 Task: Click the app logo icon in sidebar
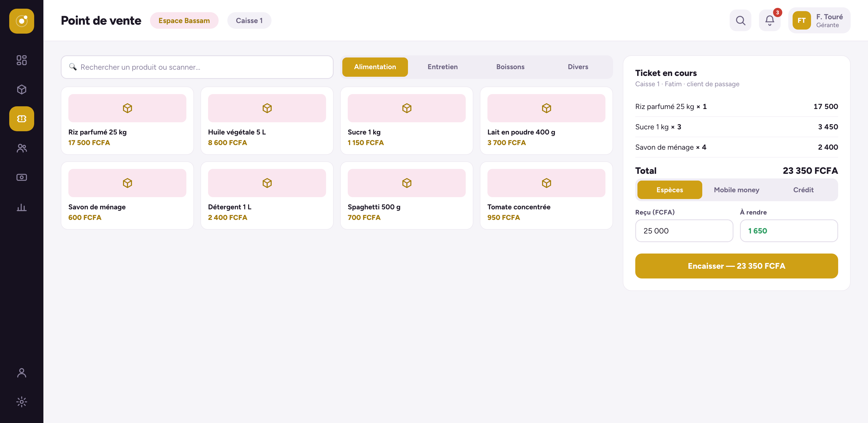22,21
